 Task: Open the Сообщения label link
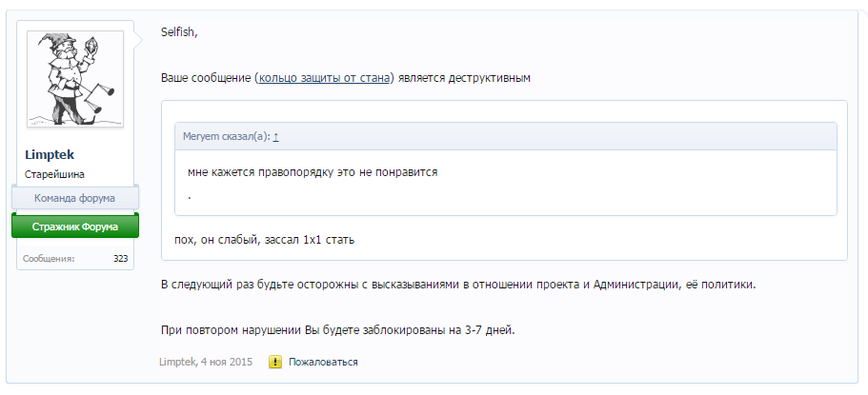[x=50, y=258]
